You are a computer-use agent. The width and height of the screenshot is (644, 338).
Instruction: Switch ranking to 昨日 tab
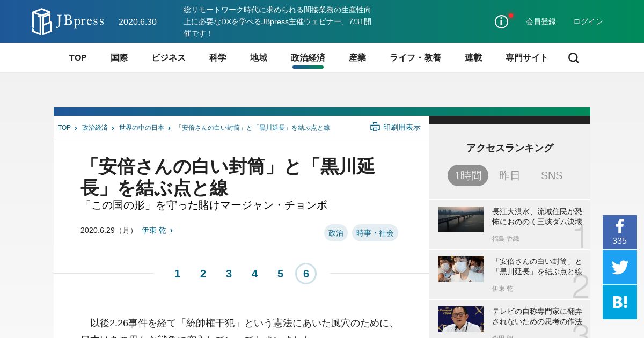point(510,175)
